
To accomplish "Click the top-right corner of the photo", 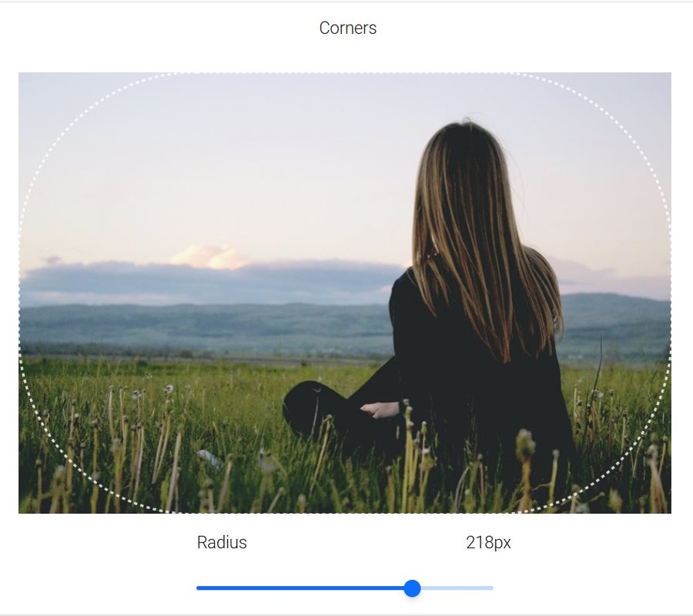I will click(x=668, y=75).
